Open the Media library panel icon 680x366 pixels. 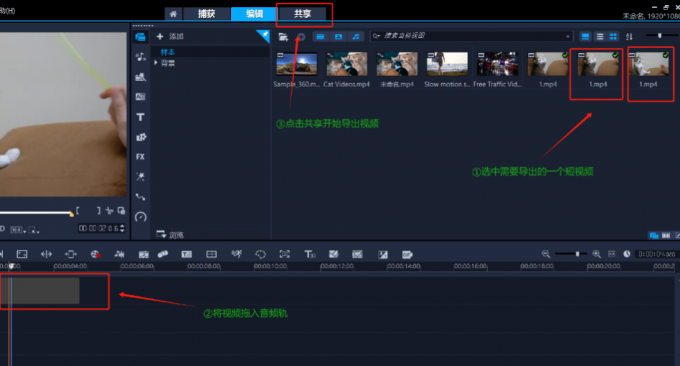[x=140, y=37]
